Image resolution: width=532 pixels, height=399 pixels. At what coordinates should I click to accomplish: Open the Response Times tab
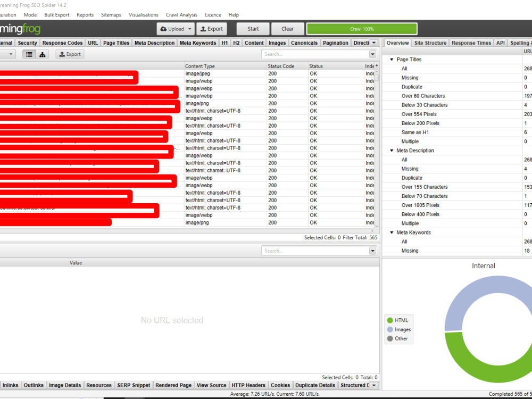471,43
